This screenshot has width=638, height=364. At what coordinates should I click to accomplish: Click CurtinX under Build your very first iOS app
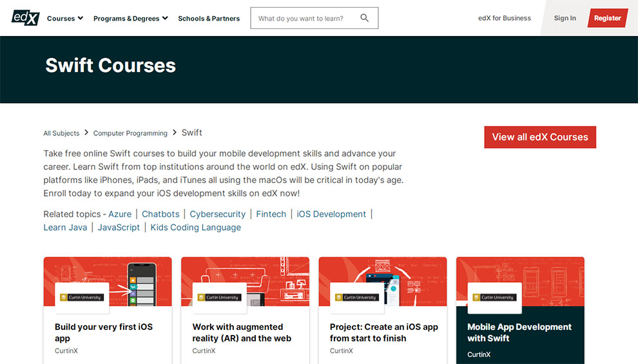[66, 350]
